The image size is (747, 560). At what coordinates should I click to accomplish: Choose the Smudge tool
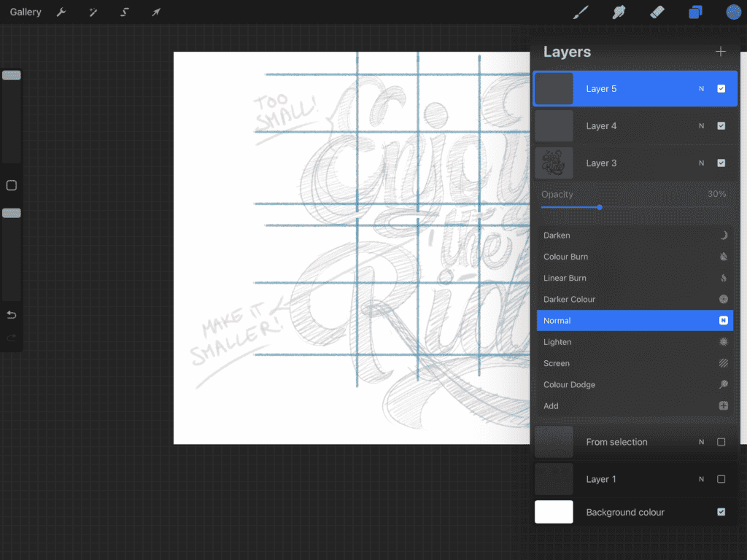(619, 12)
